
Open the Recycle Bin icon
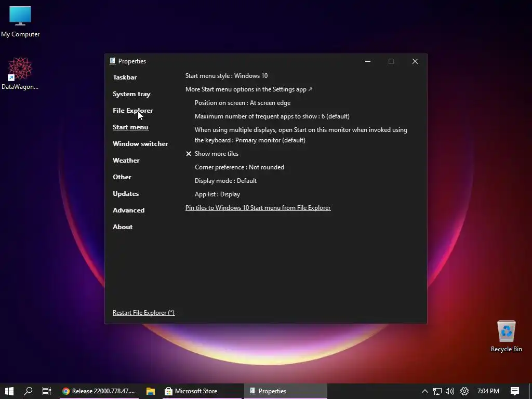[506, 336]
